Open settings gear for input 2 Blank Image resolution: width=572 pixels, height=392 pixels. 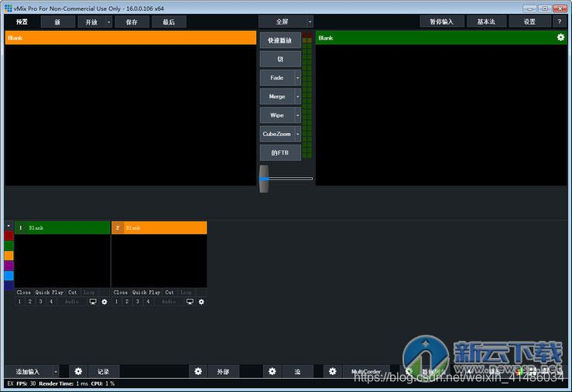coord(201,302)
